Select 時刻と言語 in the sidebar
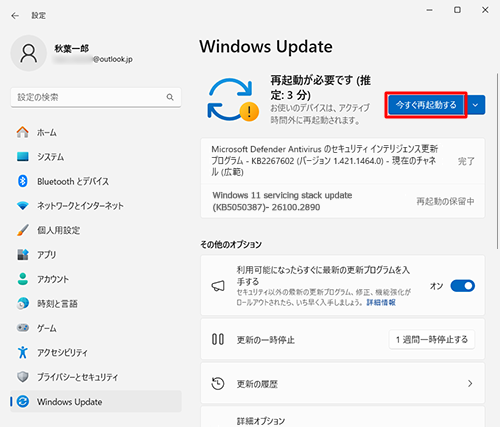This screenshot has width=500, height=427. pyautogui.click(x=96, y=303)
